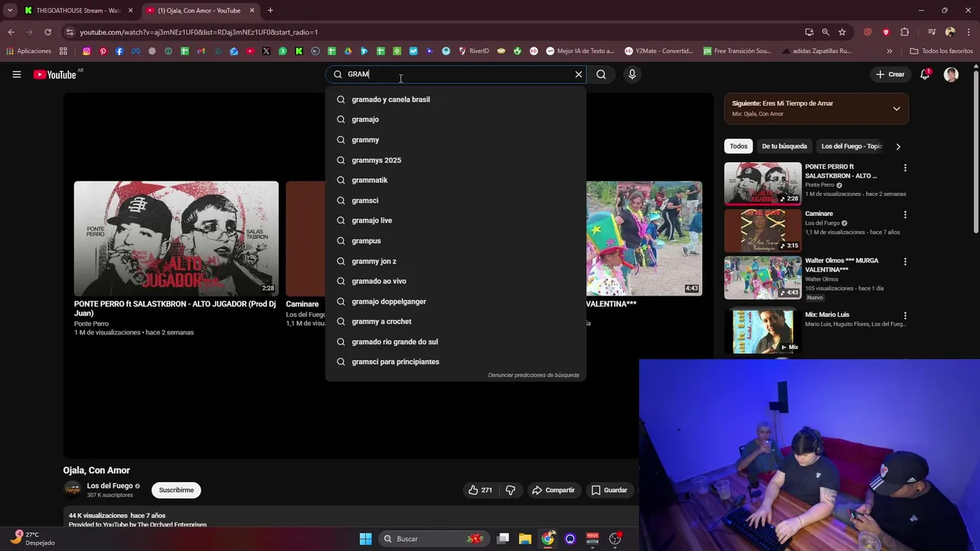Open the Windows Start menu
The image size is (980, 551).
365,539
